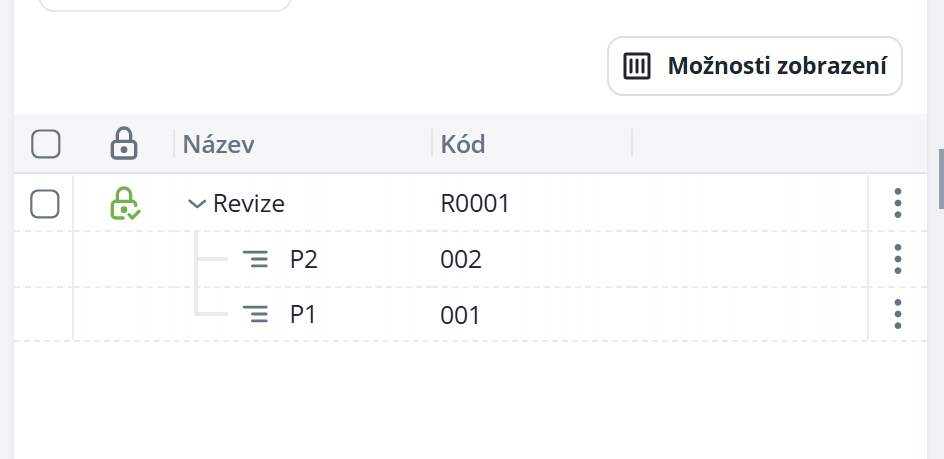Click the lock icon in table header
Viewport: 944px width, 459px height.
coord(123,143)
